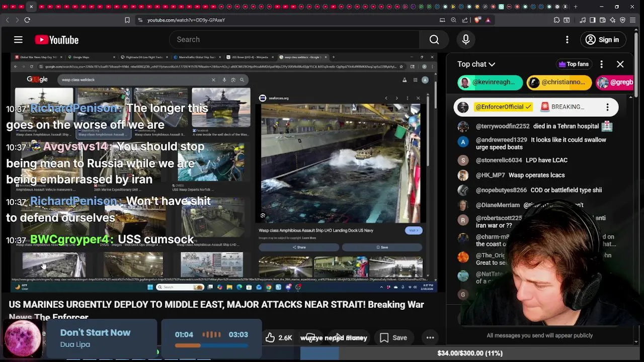
Task: Click message 'COD or battlefield type shii'
Action: click(x=566, y=191)
